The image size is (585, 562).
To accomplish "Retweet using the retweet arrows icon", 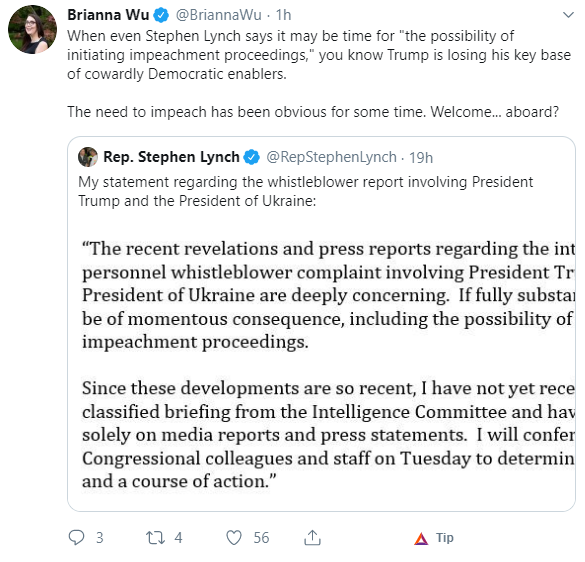I will point(155,538).
